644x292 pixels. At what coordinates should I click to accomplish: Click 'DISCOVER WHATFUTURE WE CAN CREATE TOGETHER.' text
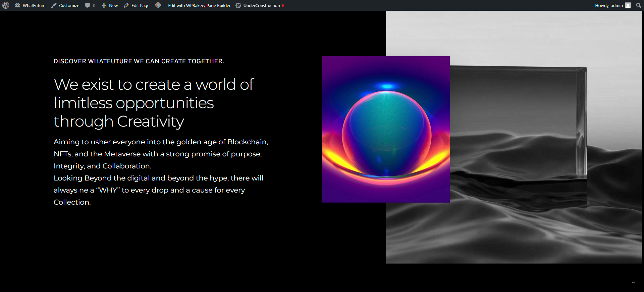pos(139,61)
